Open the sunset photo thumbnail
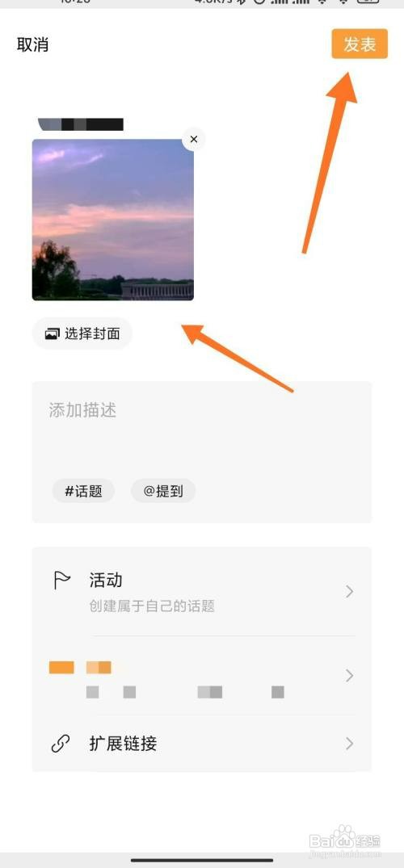Viewport: 404px width, 868px height. pos(113,220)
